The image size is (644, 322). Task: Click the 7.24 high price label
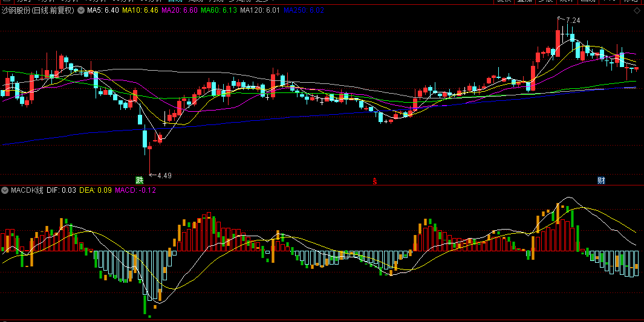point(573,21)
